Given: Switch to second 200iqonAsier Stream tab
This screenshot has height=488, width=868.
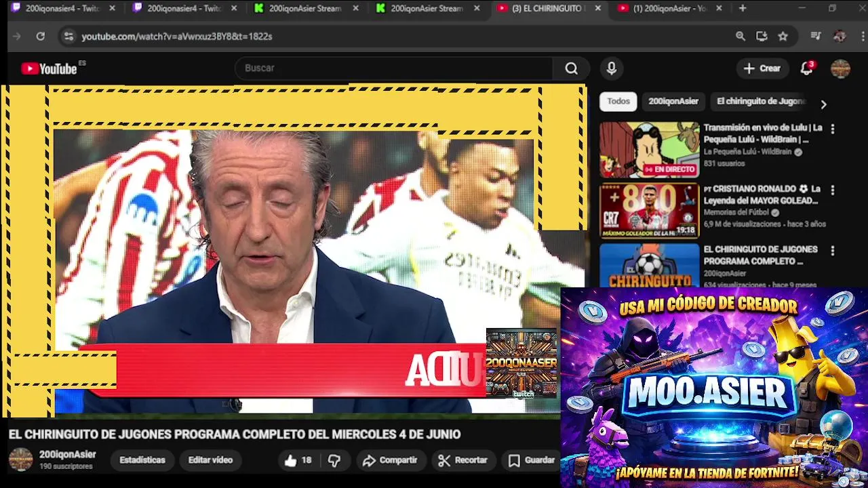Looking at the screenshot, I should (427, 8).
